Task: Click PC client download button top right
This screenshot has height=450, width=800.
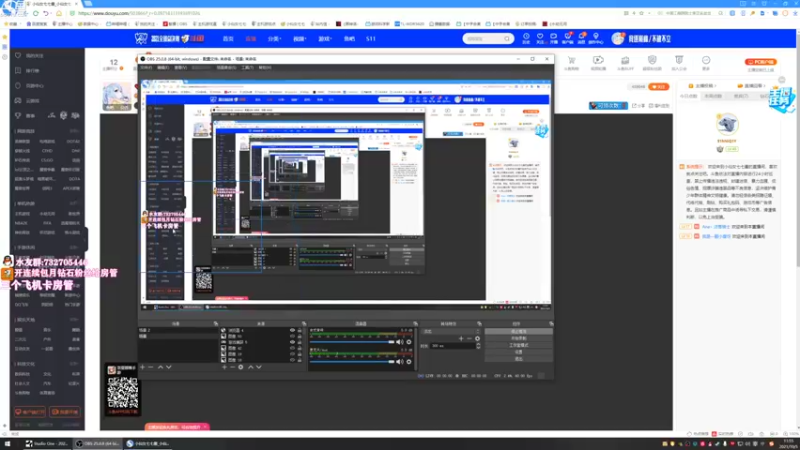Action: pyautogui.click(x=761, y=62)
